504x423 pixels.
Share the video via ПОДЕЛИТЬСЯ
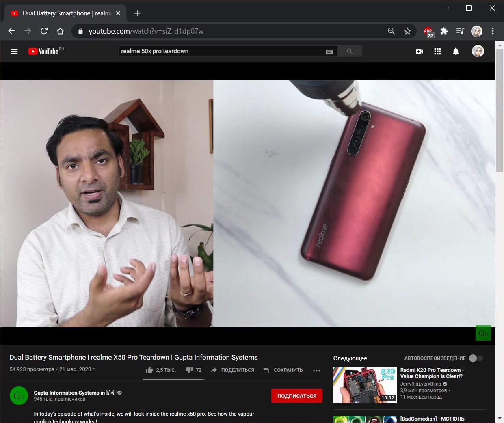point(232,370)
